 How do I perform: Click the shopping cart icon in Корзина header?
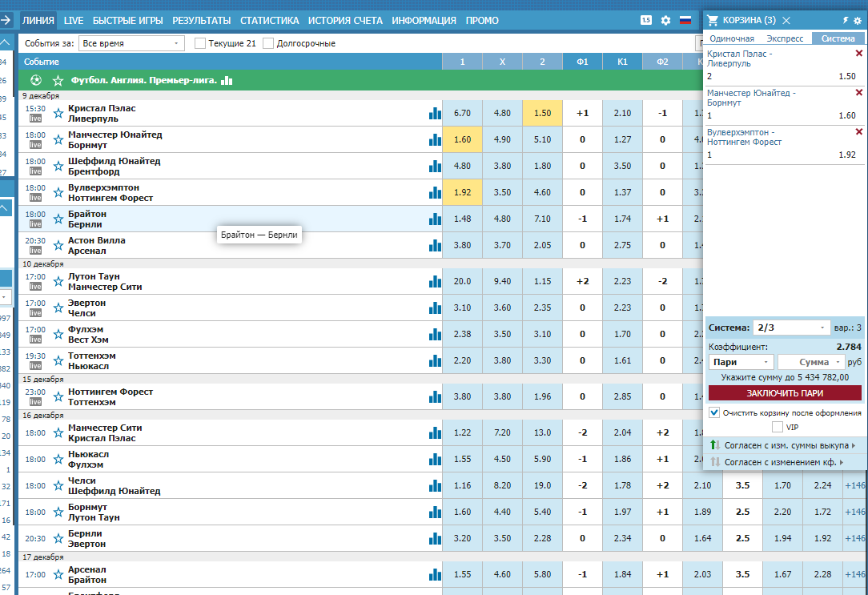[713, 21]
